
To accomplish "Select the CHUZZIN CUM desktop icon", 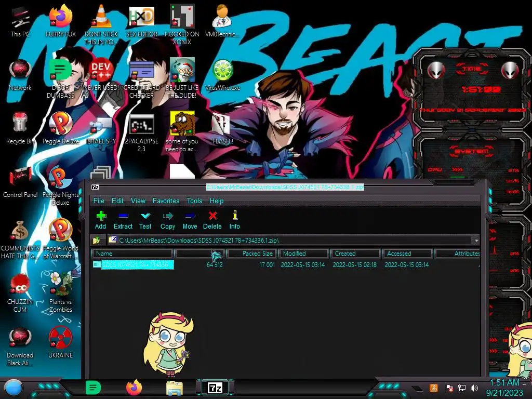I will coord(20,293).
